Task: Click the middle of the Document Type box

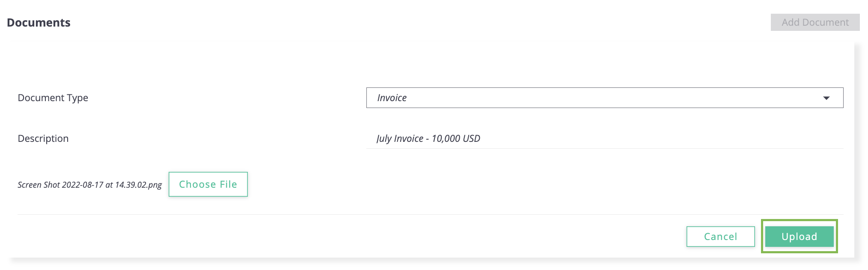Action: (604, 98)
